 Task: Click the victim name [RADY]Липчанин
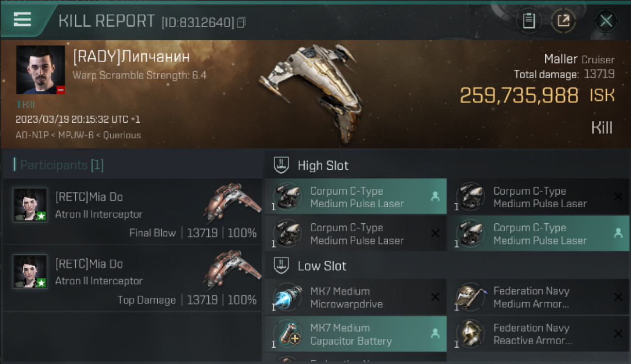131,57
